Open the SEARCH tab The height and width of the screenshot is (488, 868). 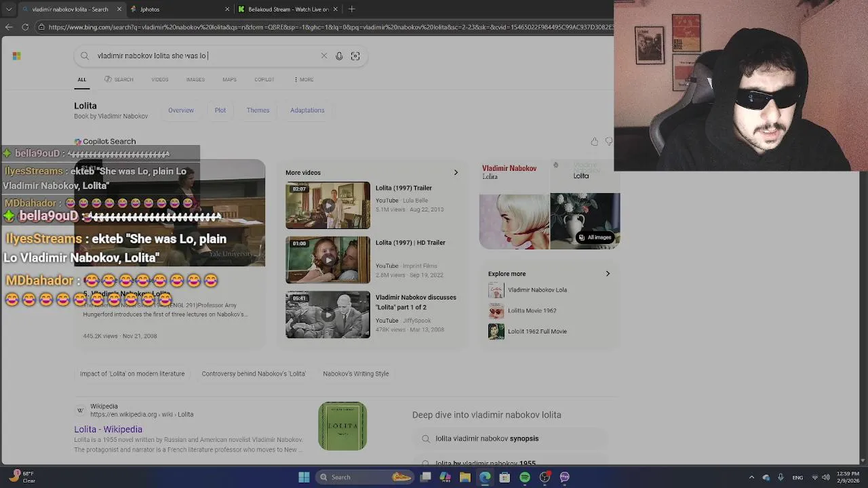pyautogui.click(x=119, y=79)
